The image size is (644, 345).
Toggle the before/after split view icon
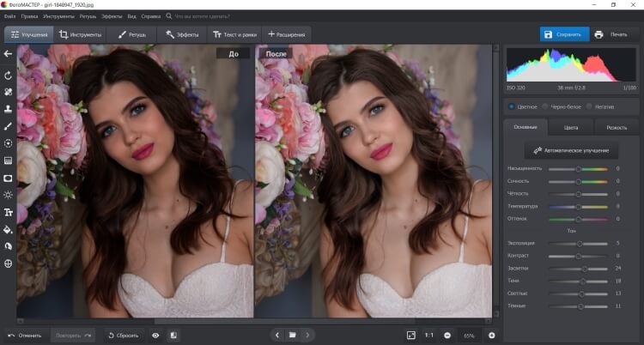[x=173, y=335]
